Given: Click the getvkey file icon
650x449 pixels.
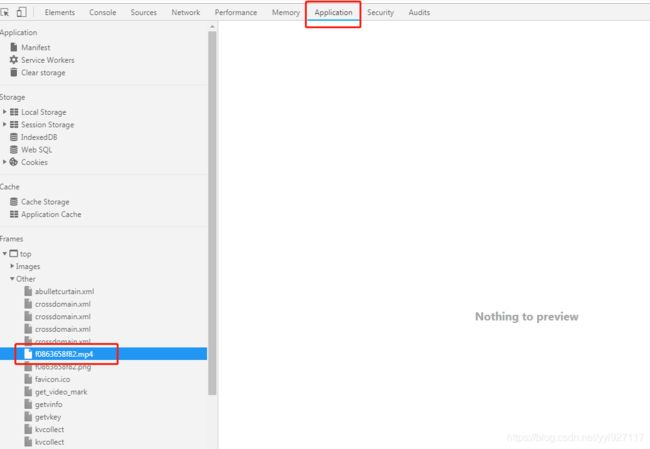Looking at the screenshot, I should pyautogui.click(x=28, y=417).
